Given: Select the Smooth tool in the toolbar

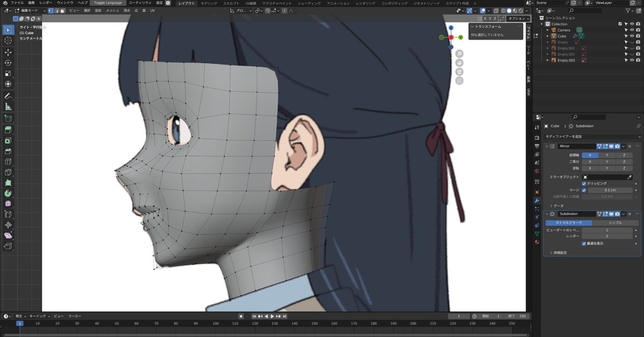Looking at the screenshot, I should point(8,204).
